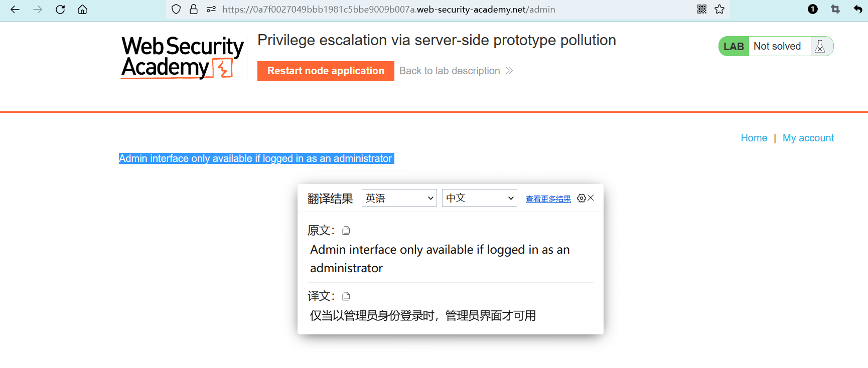This screenshot has width=868, height=368.
Task: Open the QR code icon in address bar
Action: [702, 9]
